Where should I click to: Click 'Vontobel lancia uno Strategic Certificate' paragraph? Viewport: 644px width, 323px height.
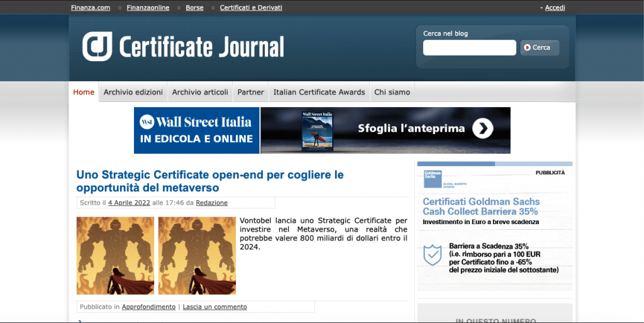click(x=324, y=234)
